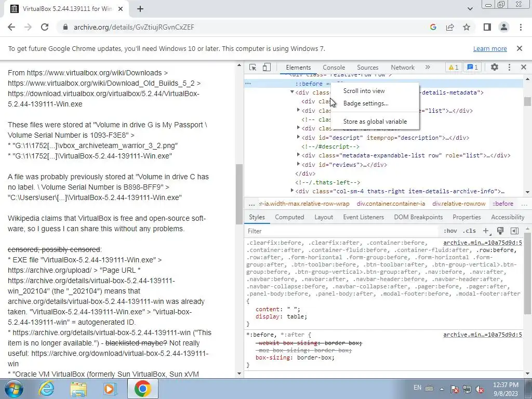Open the Layout tab
The image size is (532, 399).
click(x=324, y=217)
